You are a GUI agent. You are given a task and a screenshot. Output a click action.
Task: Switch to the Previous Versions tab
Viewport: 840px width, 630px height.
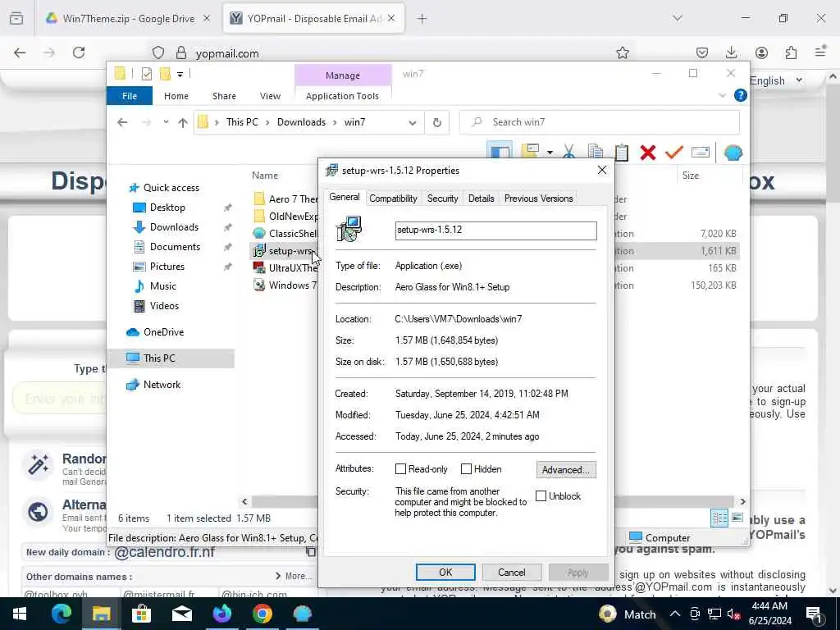538,199
